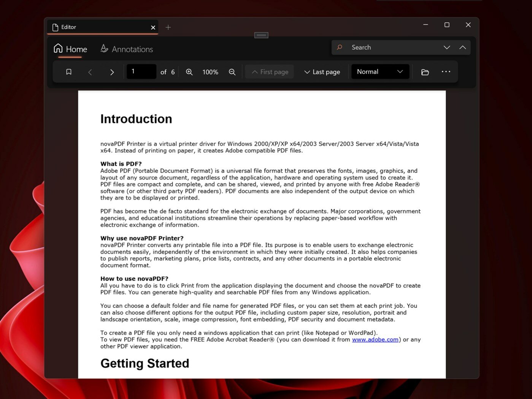This screenshot has width=532, height=399.
Task: Open file with folder icon
Action: [425, 72]
